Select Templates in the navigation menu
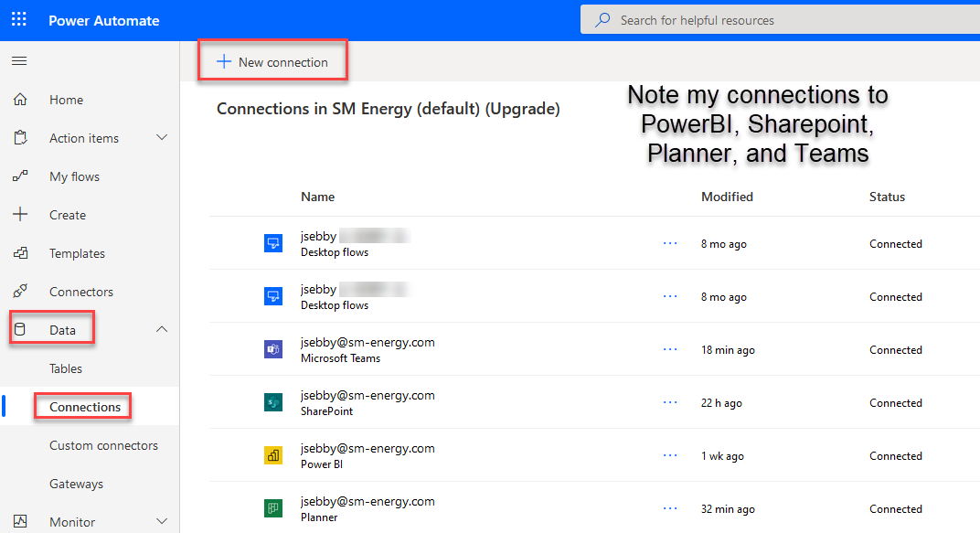Image resolution: width=980 pixels, height=533 pixels. [77, 252]
